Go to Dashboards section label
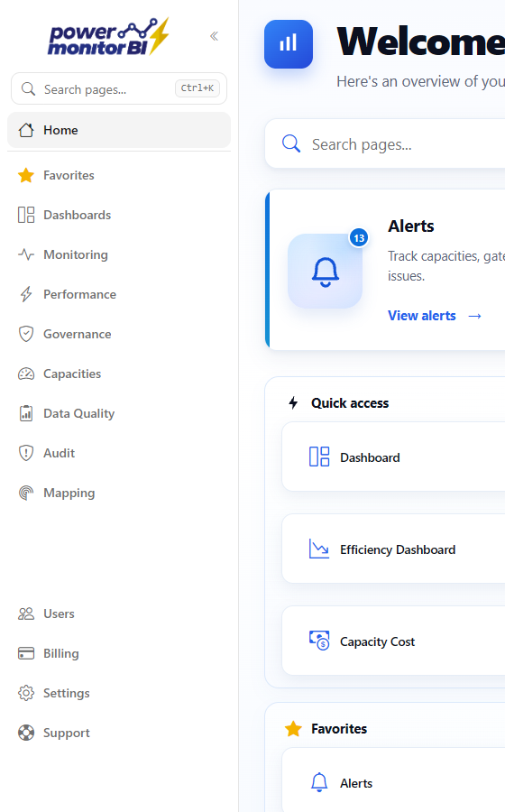 coord(77,215)
